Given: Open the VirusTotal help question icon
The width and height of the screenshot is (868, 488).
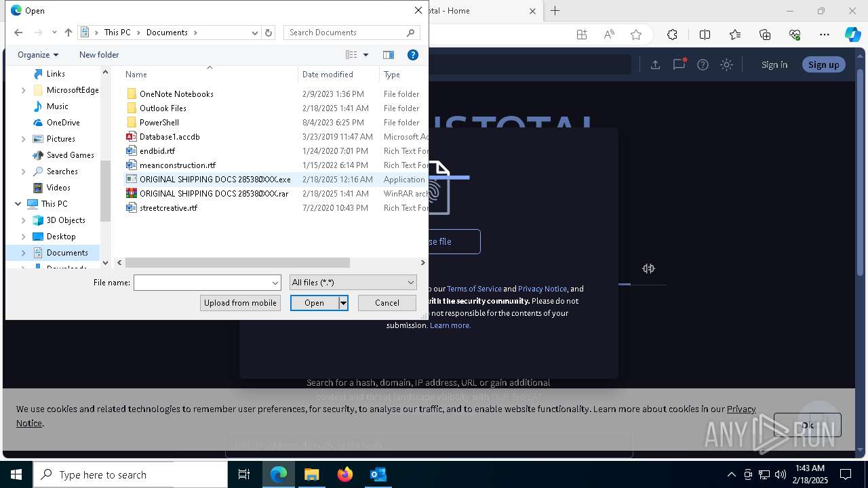Looking at the screenshot, I should (703, 64).
